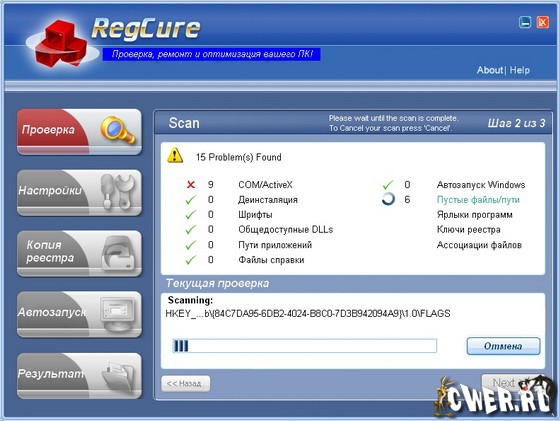Click the blue slogan banner under RegCure

click(x=211, y=54)
